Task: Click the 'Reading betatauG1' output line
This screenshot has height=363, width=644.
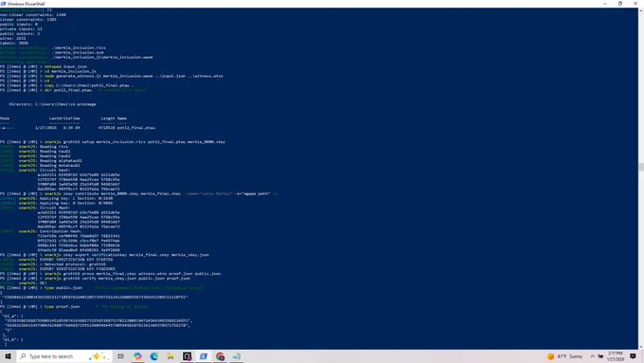Action: point(40,166)
